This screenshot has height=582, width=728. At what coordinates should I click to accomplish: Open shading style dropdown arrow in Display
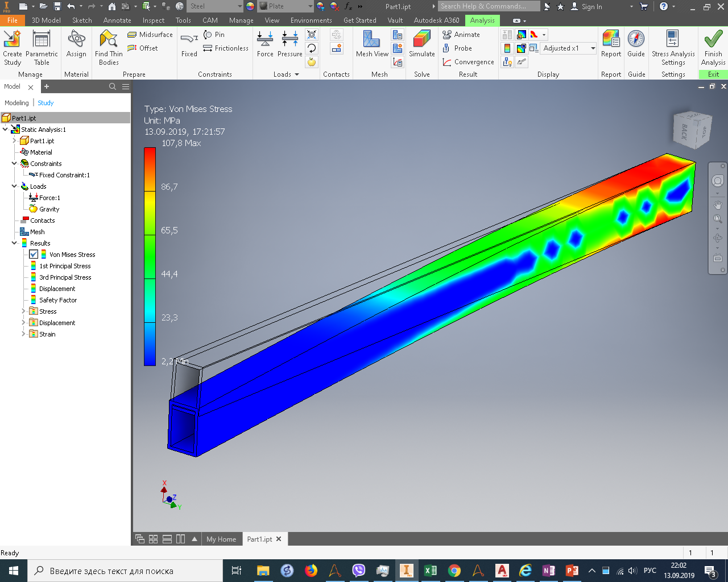544,35
